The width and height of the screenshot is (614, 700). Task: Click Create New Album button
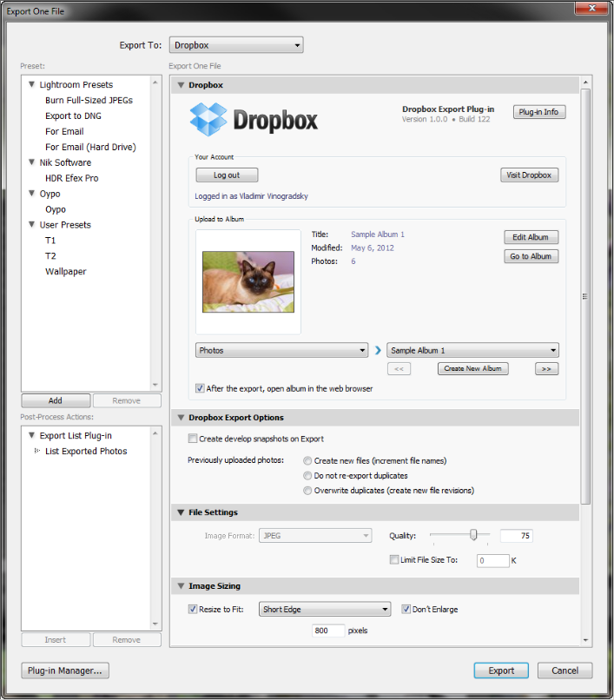pyautogui.click(x=473, y=369)
